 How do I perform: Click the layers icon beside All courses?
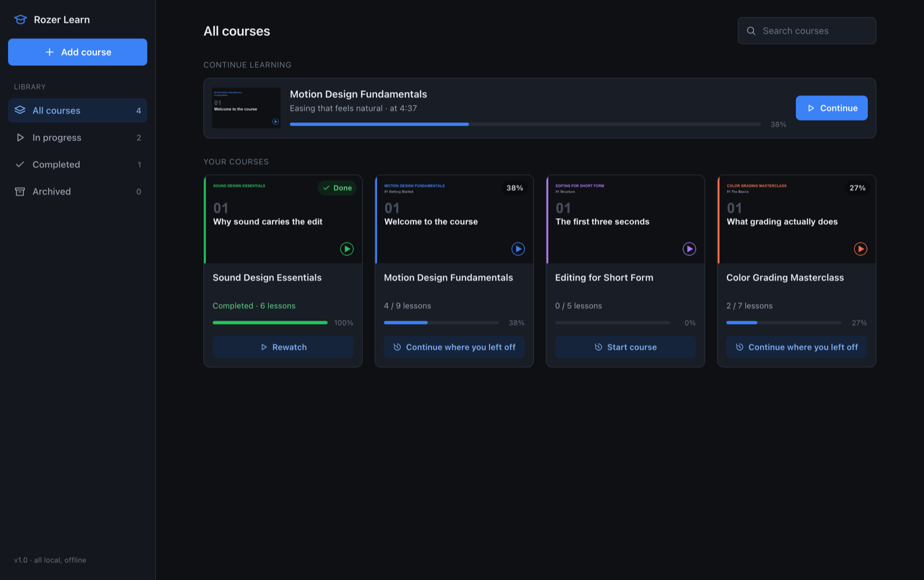click(20, 110)
